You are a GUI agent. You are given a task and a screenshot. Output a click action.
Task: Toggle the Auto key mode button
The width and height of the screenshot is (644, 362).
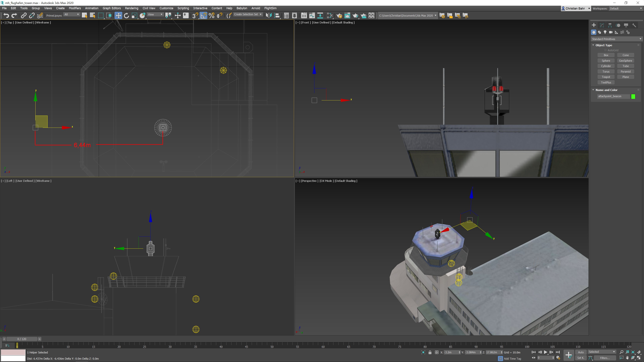(x=581, y=352)
